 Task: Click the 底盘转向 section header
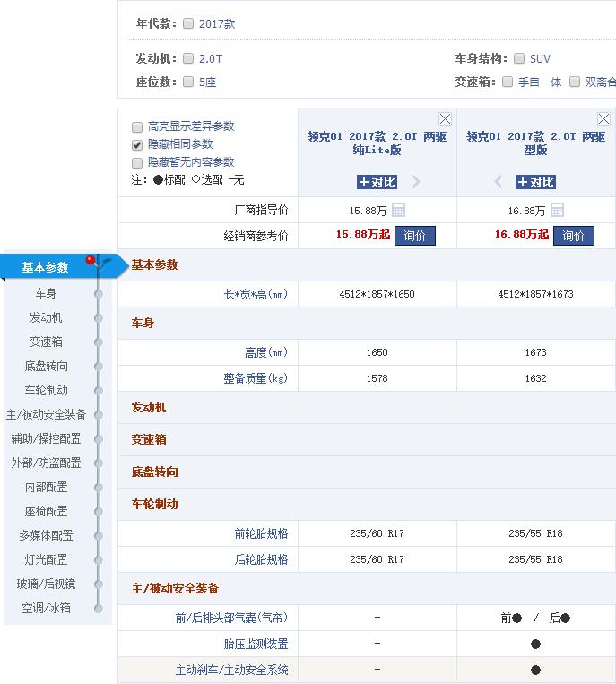pos(154,472)
